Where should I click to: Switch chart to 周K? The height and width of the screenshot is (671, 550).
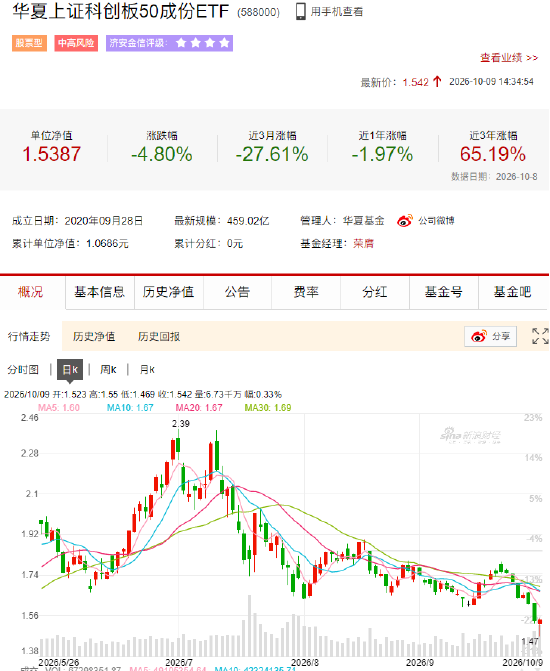coord(108,369)
